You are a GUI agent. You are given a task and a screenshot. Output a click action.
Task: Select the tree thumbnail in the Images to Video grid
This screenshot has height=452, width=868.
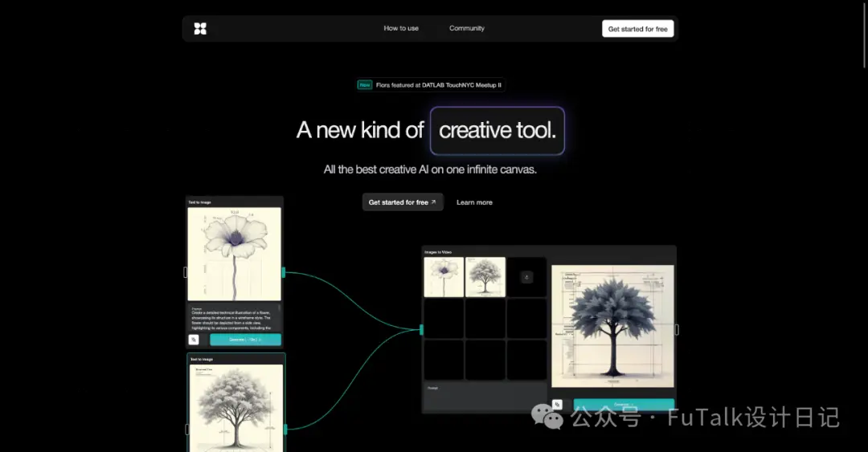pyautogui.click(x=485, y=277)
